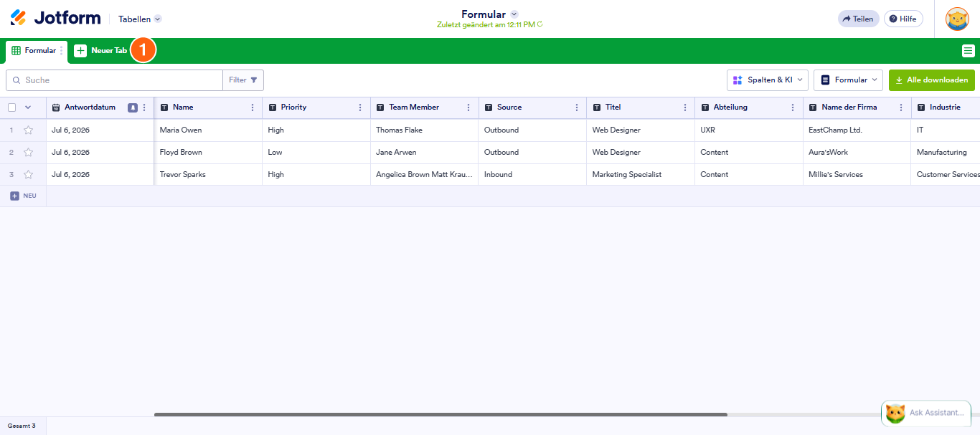Open Priority column three-dot menu
This screenshot has height=435, width=980.
[x=360, y=107]
